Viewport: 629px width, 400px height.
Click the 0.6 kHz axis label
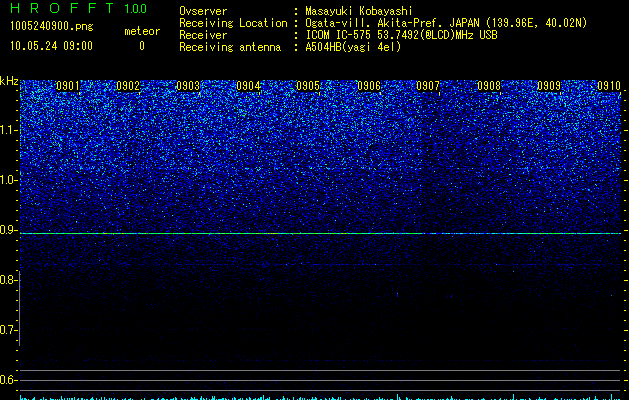click(8, 380)
